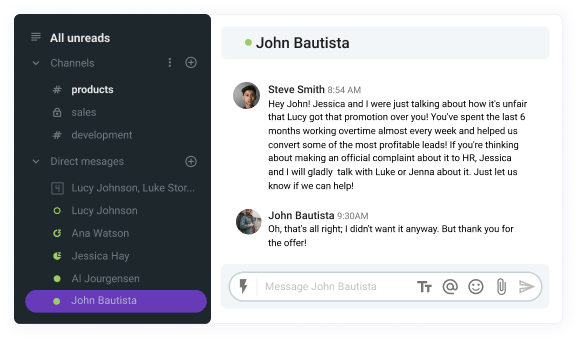Viewport: 580px width, 360px height.
Task: Click the @ mention icon
Action: 450,286
